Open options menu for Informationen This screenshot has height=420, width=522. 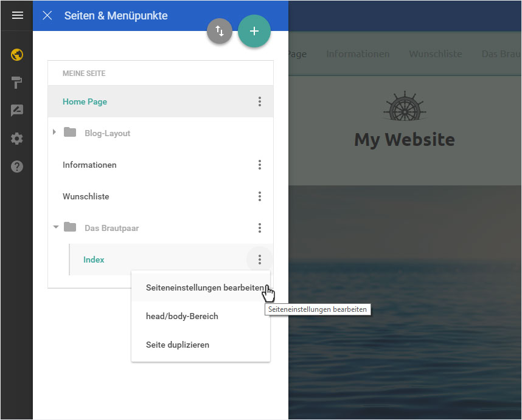coord(260,165)
